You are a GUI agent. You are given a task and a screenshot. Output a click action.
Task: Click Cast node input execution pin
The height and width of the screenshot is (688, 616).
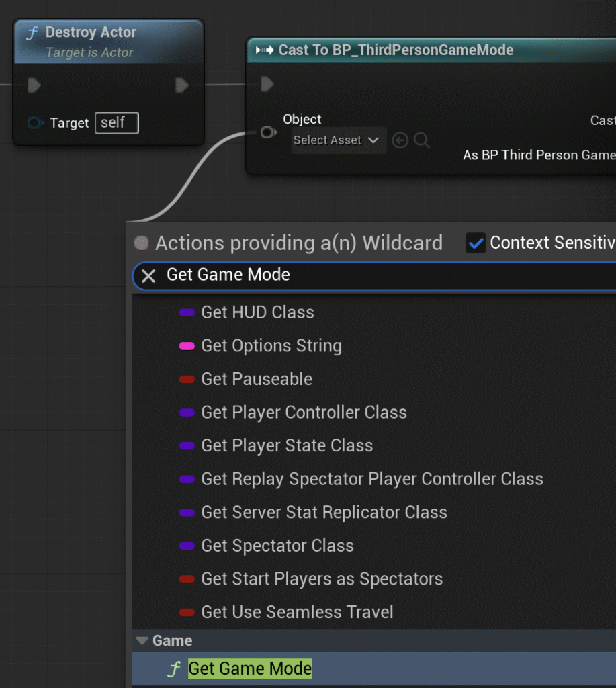[x=267, y=84]
